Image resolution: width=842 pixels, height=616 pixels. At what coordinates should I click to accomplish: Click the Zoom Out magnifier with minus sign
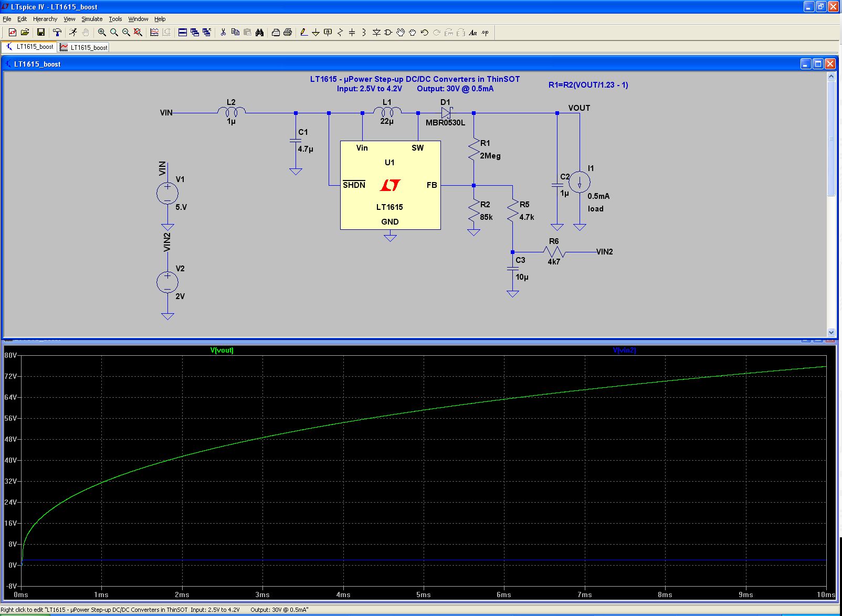(x=126, y=33)
